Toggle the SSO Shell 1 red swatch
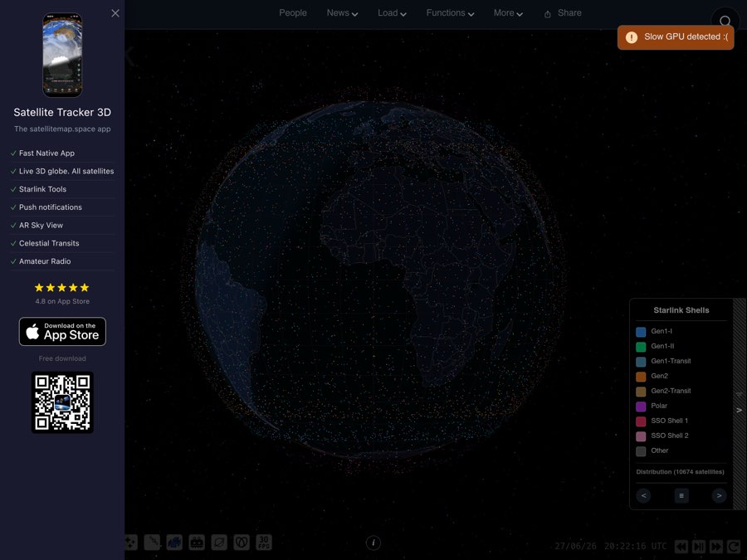 point(641,421)
